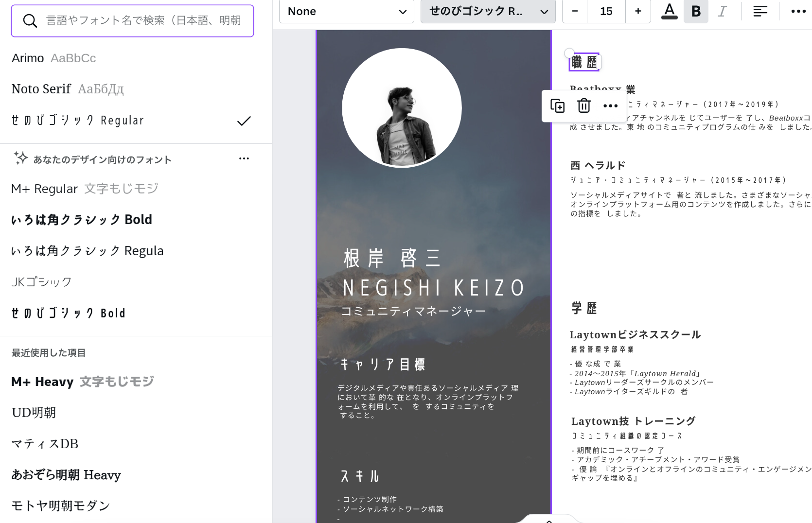812x523 pixels.
Task: Change text alignment
Action: click(760, 11)
